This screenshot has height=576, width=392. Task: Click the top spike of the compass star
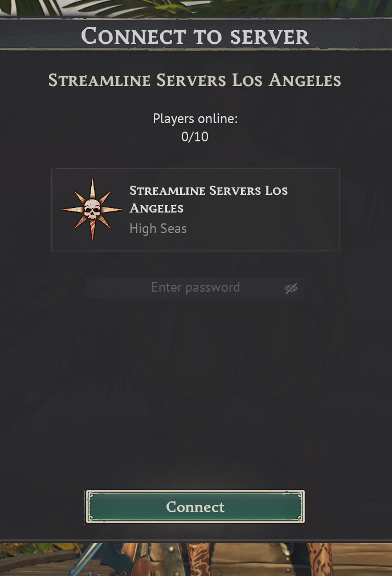click(x=92, y=189)
